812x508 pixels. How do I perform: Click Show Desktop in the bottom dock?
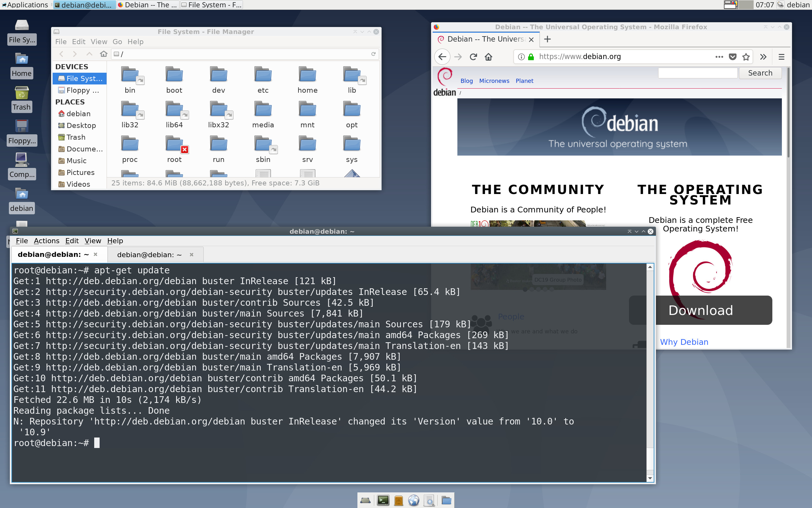click(x=365, y=500)
